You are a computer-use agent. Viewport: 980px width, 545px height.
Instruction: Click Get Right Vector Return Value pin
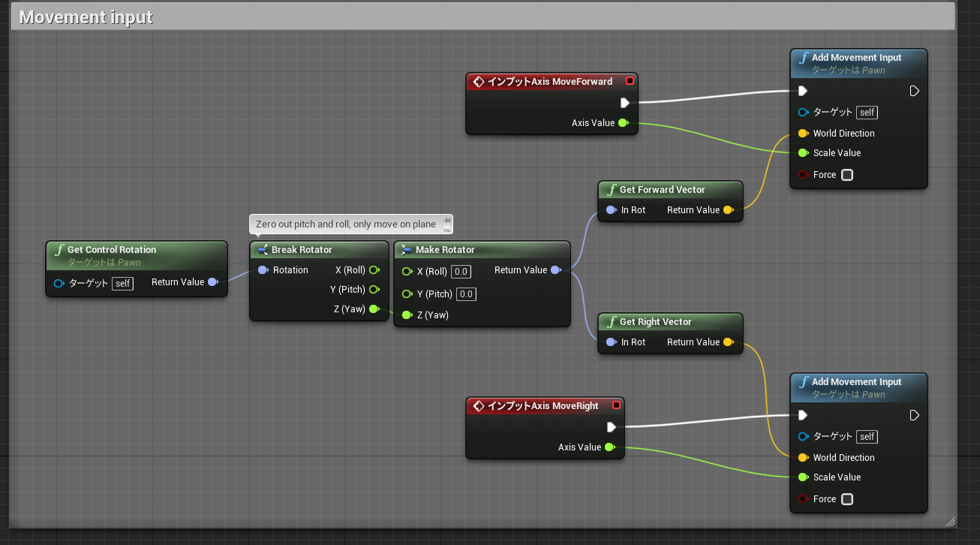coord(729,342)
